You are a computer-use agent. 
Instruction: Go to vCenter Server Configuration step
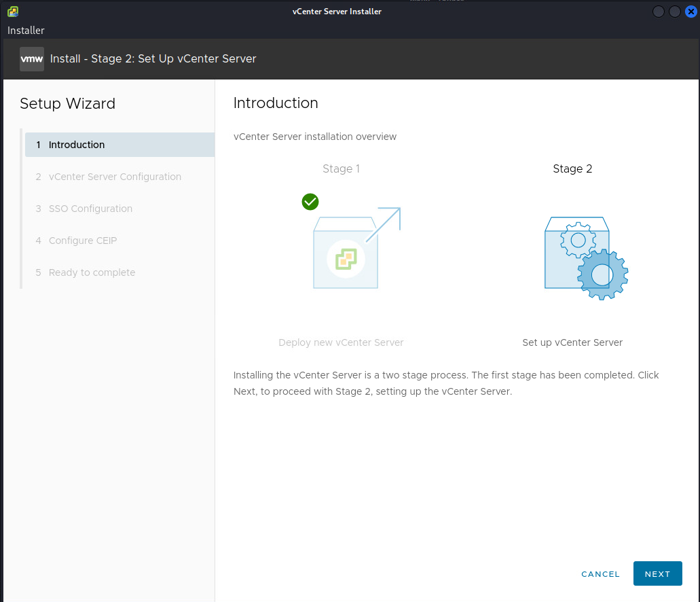[x=115, y=177]
